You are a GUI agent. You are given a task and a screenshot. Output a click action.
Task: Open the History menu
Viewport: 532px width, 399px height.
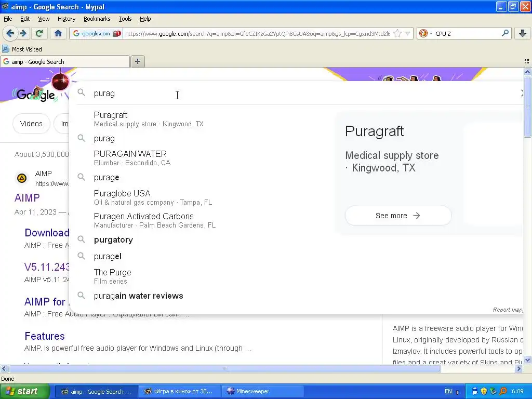[x=66, y=19]
